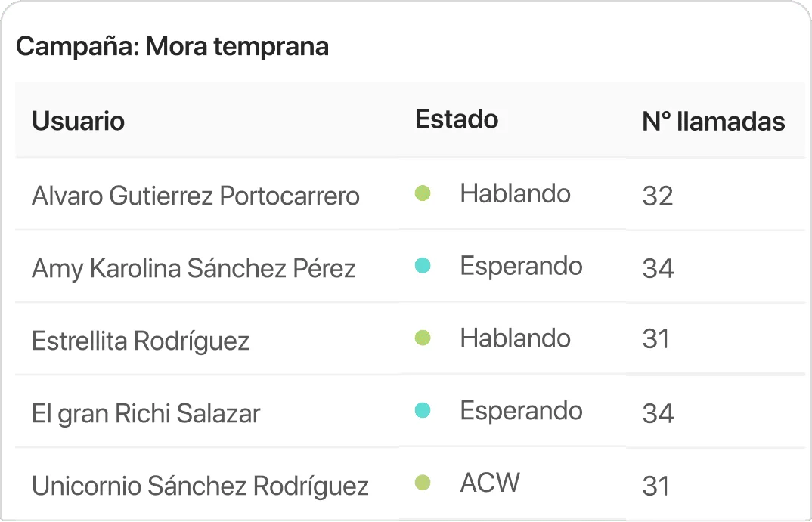The height and width of the screenshot is (522, 812).
Task: Open El gran Richi Salazar row
Action: point(146,414)
